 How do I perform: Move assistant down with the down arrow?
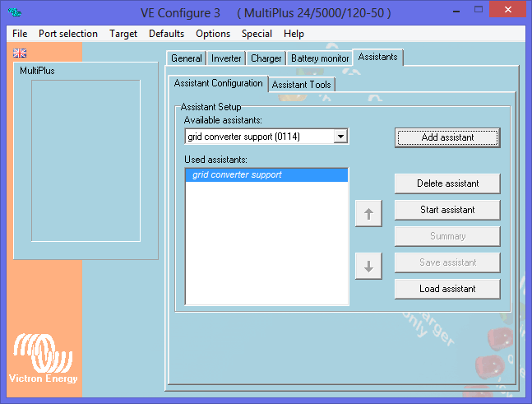click(x=368, y=266)
